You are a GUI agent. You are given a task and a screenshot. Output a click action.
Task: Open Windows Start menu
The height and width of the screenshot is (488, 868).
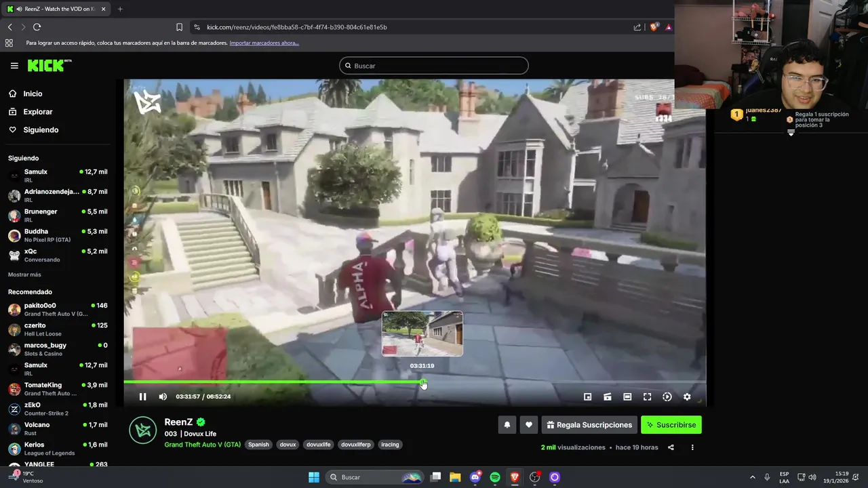[314, 477]
